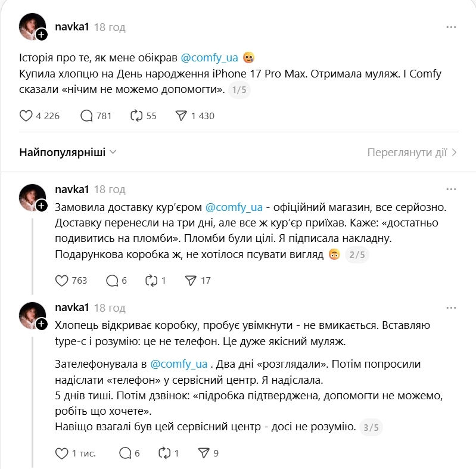The image size is (476, 469).
Task: Follow navka1 via plus badge on top avatar
Action: point(41,35)
